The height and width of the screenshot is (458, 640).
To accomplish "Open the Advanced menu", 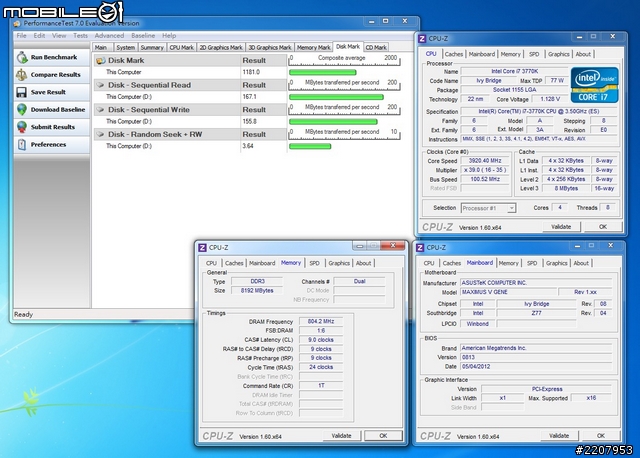I will [109, 36].
